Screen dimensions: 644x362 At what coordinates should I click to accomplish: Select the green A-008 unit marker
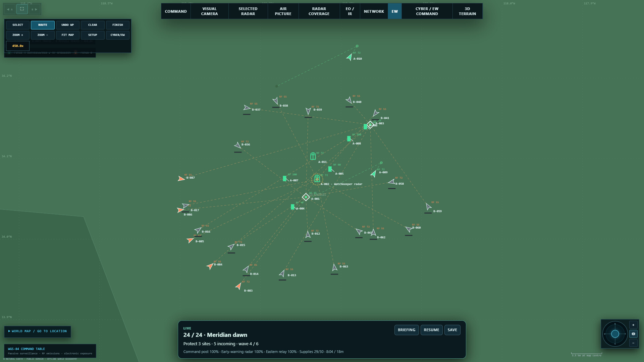(x=349, y=138)
